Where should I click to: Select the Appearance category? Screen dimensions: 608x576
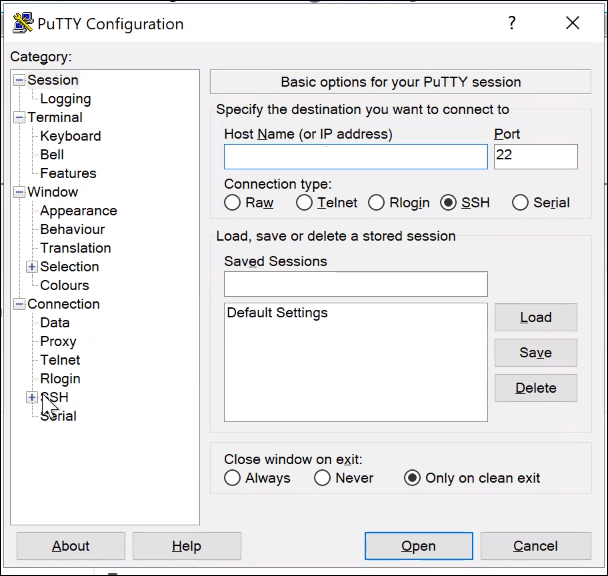tap(78, 211)
